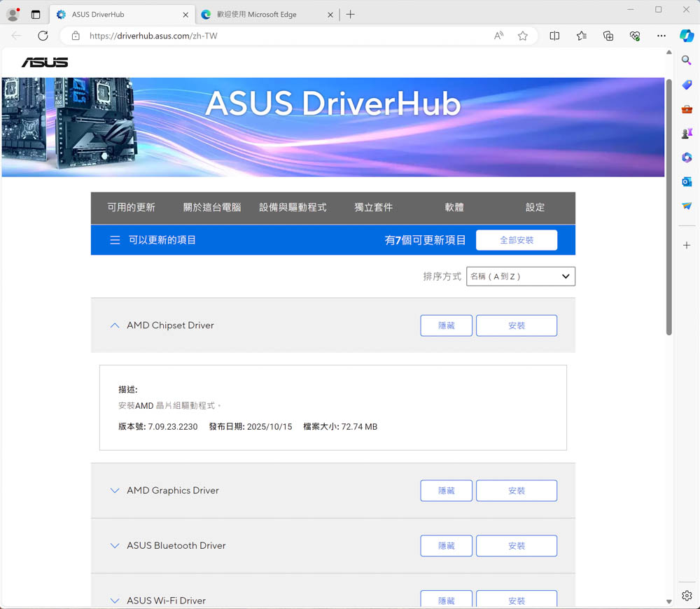Image resolution: width=700 pixels, height=609 pixels.
Task: Add this page to favorites with star icon
Action: coord(522,36)
